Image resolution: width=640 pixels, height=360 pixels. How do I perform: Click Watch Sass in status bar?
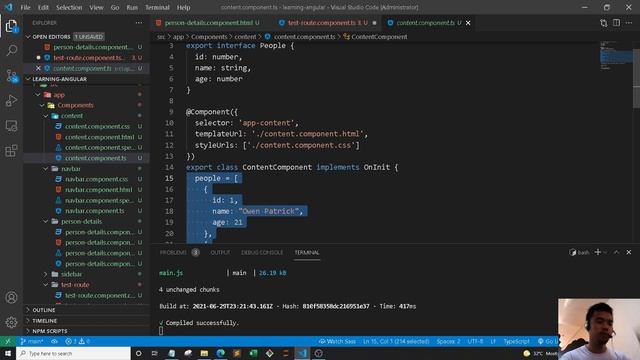click(x=337, y=341)
